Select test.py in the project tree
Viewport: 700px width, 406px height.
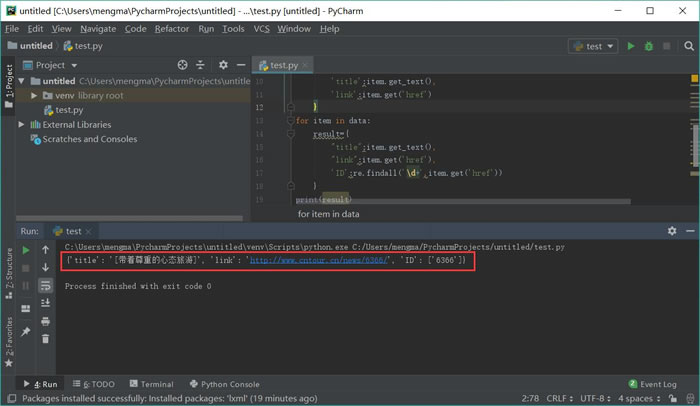pos(68,110)
